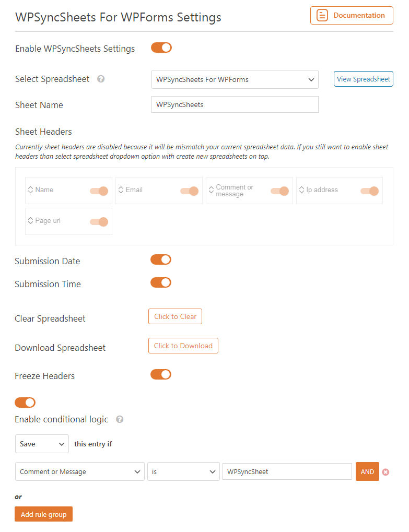This screenshot has width=409, height=532.
Task: Click the sort handle icon on Ip address
Action: pyautogui.click(x=301, y=190)
